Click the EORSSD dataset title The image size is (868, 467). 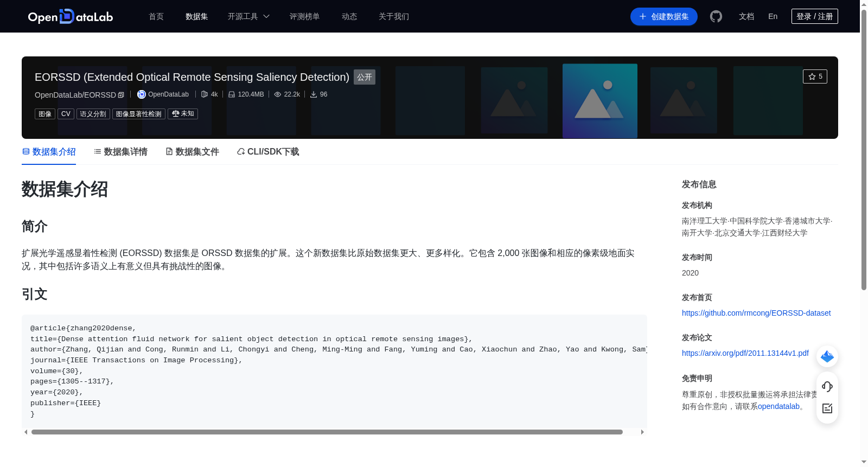[x=192, y=77]
